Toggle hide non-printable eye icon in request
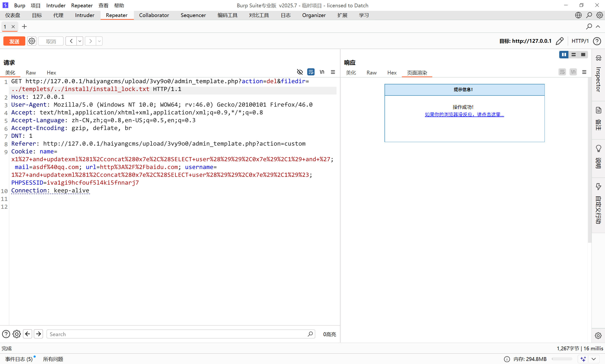The image size is (605, 364). [300, 72]
